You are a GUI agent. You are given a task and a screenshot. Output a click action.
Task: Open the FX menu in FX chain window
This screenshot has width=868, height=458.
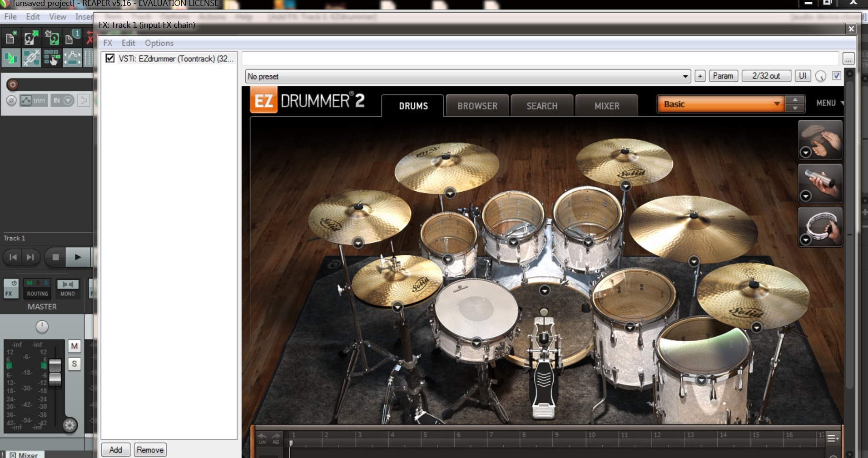click(x=108, y=43)
